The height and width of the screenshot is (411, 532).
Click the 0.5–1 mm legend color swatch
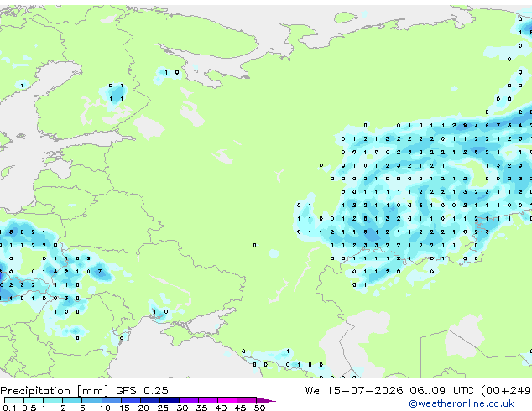(34, 400)
